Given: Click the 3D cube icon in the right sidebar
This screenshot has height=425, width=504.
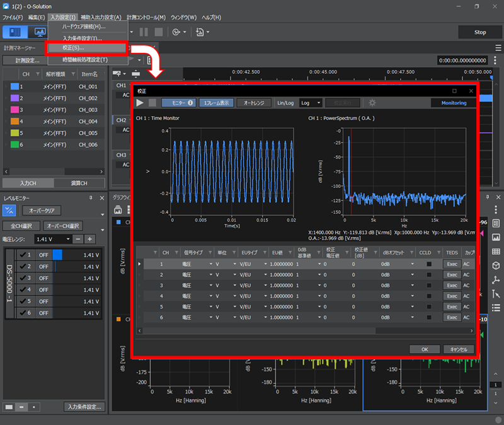Looking at the screenshot, I should [496, 265].
